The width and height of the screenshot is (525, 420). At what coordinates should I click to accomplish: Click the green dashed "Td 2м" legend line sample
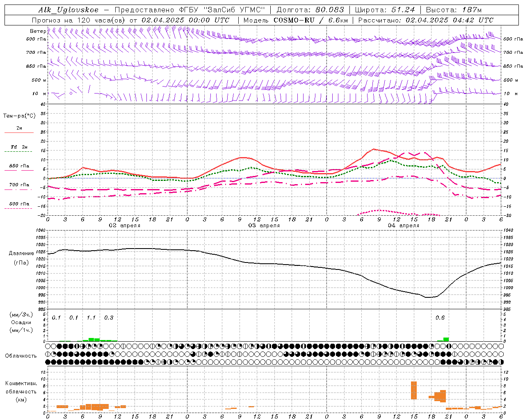pos(18,152)
